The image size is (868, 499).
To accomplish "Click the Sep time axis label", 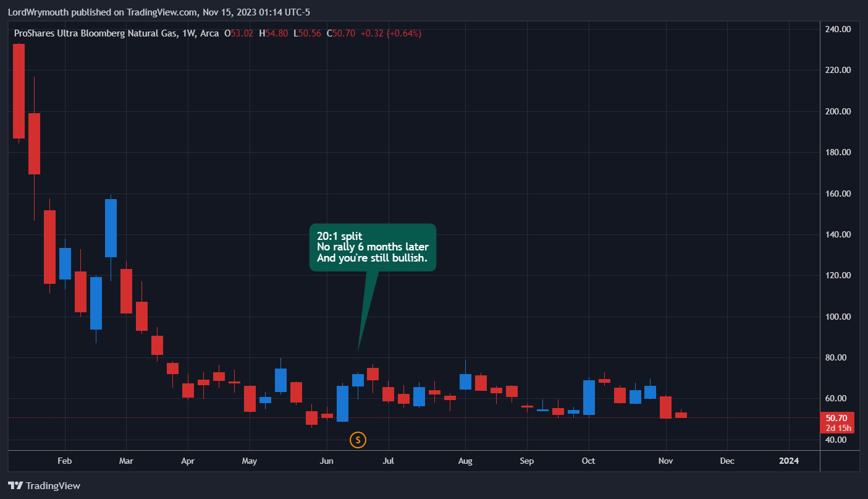I will 527,461.
